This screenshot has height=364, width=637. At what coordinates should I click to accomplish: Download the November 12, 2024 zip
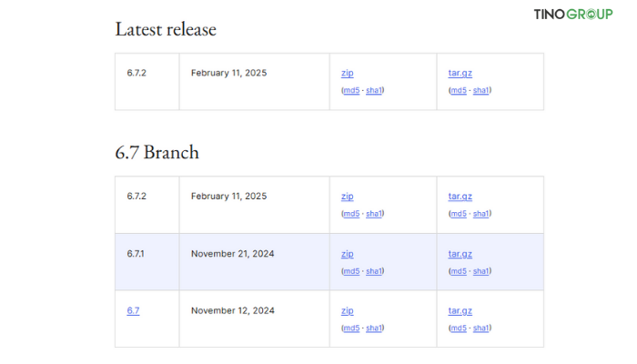(347, 311)
